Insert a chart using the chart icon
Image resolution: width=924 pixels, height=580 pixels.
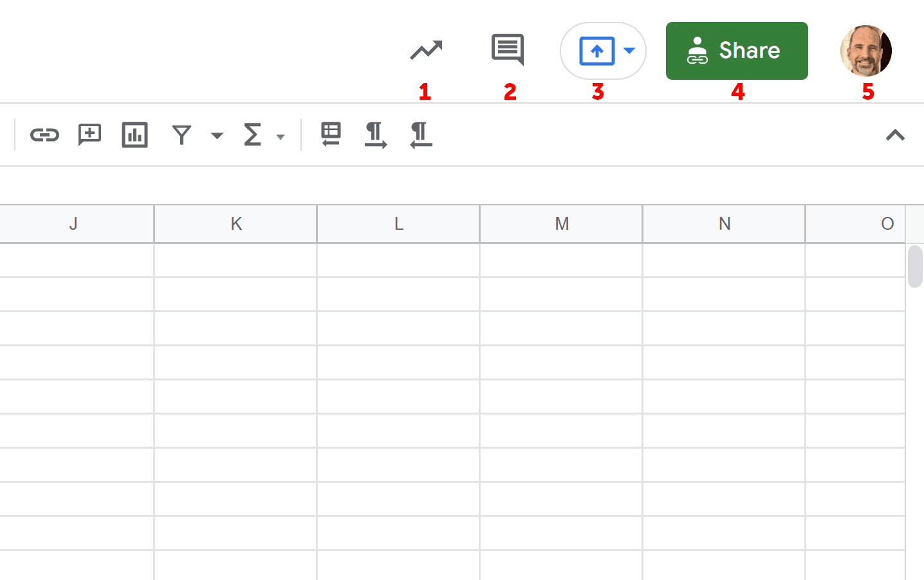point(134,135)
